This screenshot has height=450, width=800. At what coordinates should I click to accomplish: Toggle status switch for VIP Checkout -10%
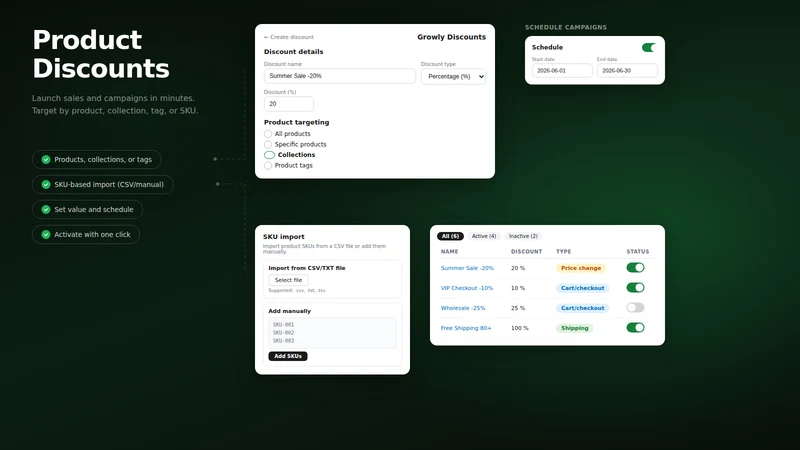[635, 288]
